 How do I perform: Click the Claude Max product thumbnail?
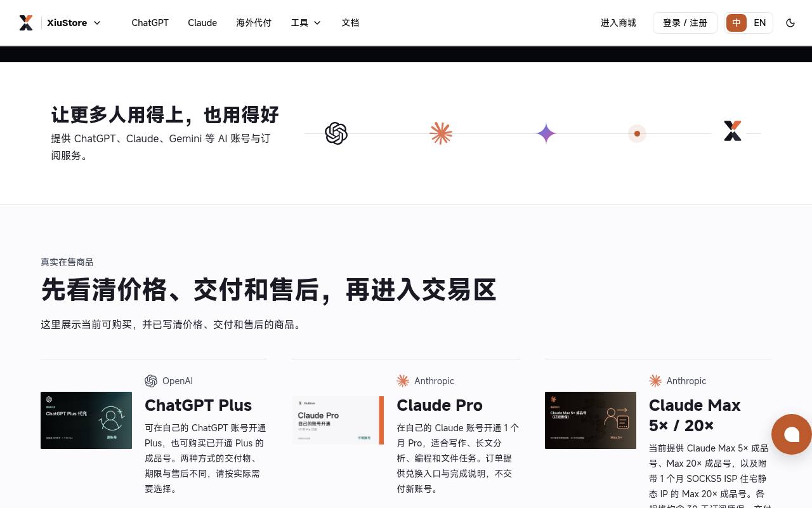point(591,420)
